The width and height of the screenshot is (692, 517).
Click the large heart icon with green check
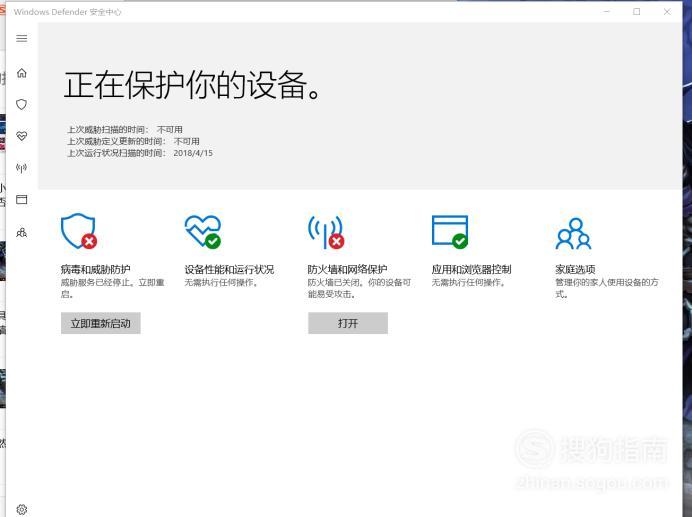203,231
